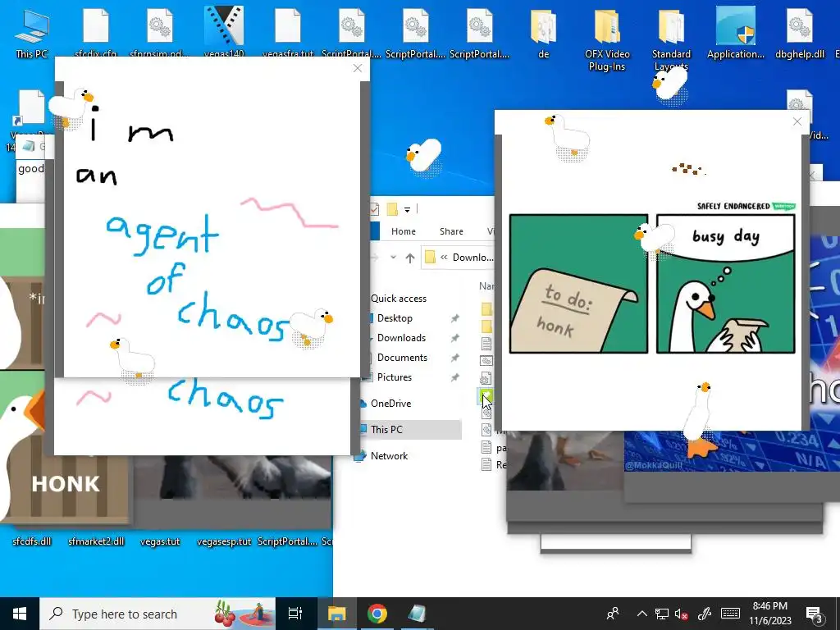Go to Desktop in Explorer sidebar
This screenshot has width=840, height=630.
(395, 318)
